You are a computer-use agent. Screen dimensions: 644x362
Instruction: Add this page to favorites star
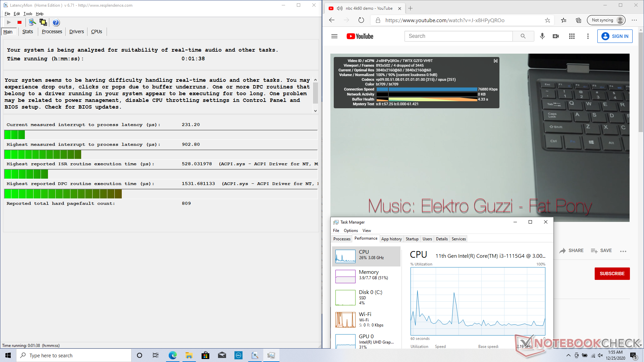(x=547, y=20)
